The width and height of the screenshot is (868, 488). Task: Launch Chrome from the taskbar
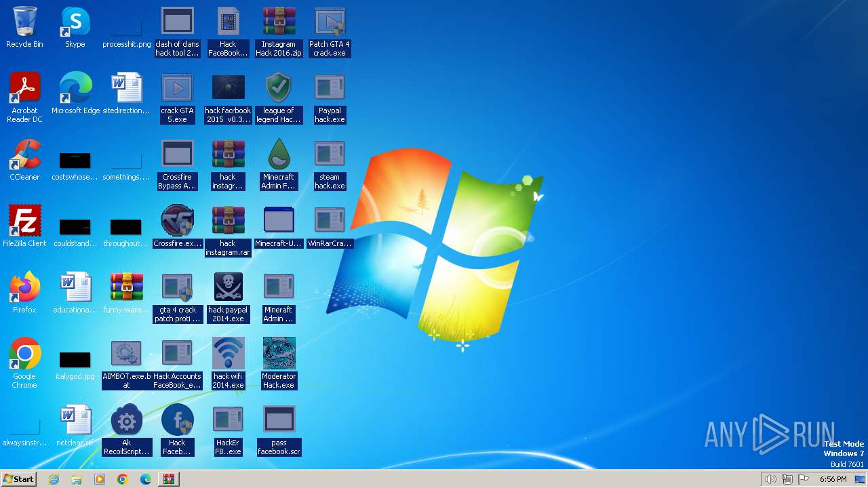coord(123,479)
